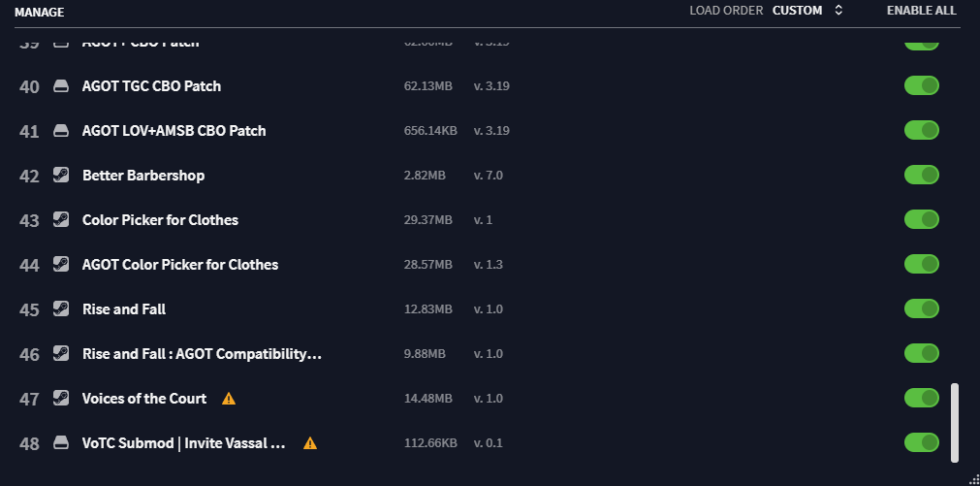This screenshot has height=486, width=980.
Task: Click load order number 41
Action: click(x=29, y=131)
